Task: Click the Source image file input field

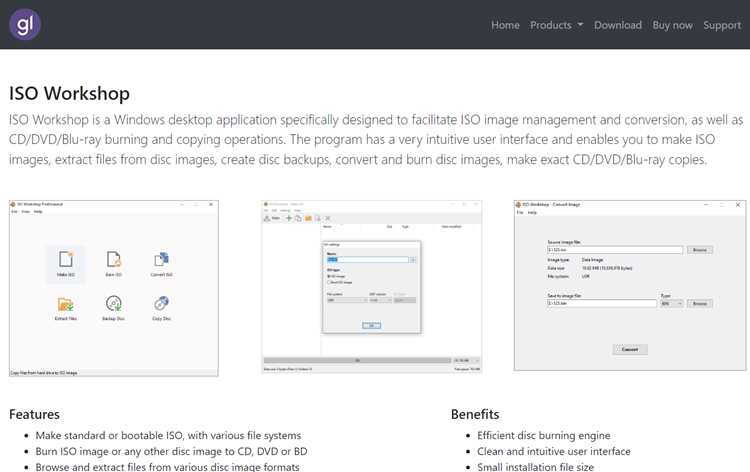Action: pyautogui.click(x=615, y=250)
